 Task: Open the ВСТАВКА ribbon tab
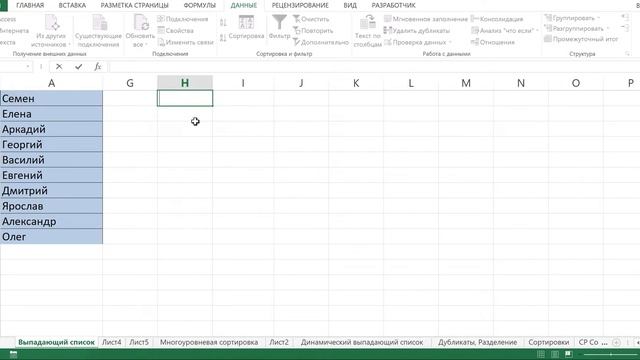[72, 5]
